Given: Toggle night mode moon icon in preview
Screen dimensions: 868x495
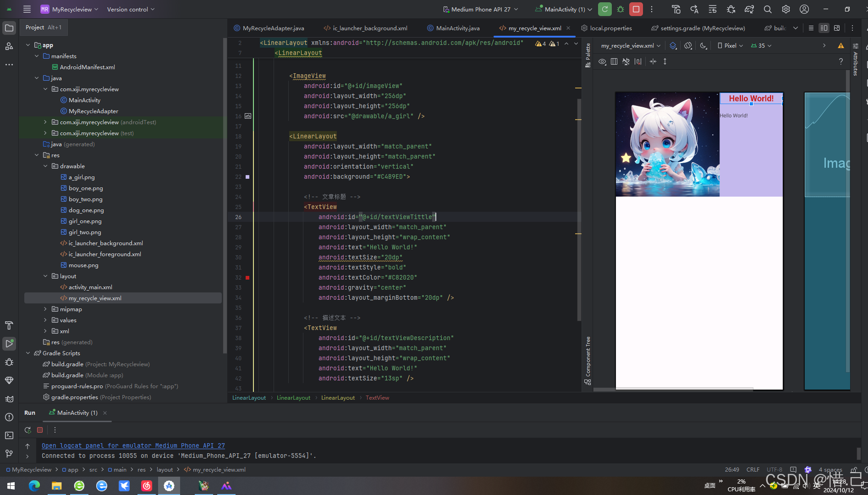Looking at the screenshot, I should tap(703, 45).
